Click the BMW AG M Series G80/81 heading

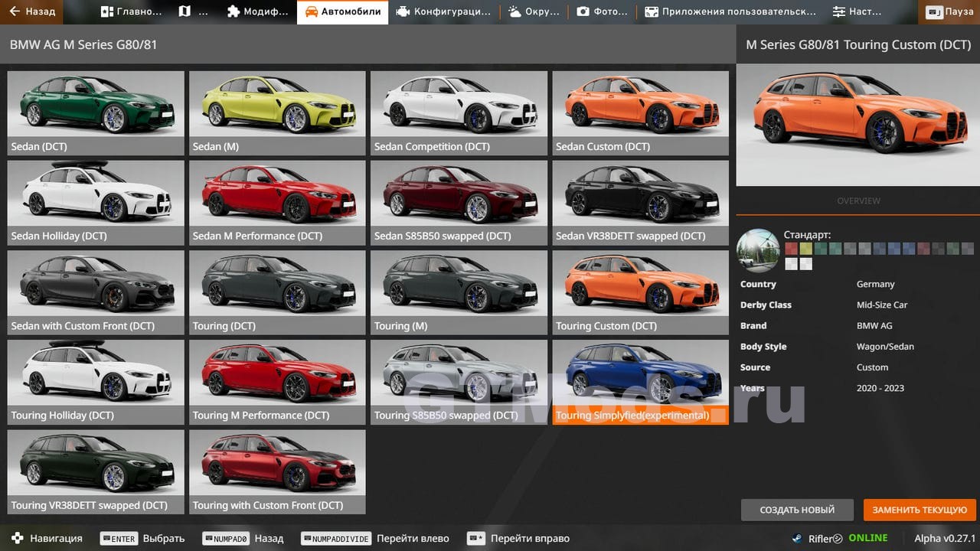click(x=83, y=45)
